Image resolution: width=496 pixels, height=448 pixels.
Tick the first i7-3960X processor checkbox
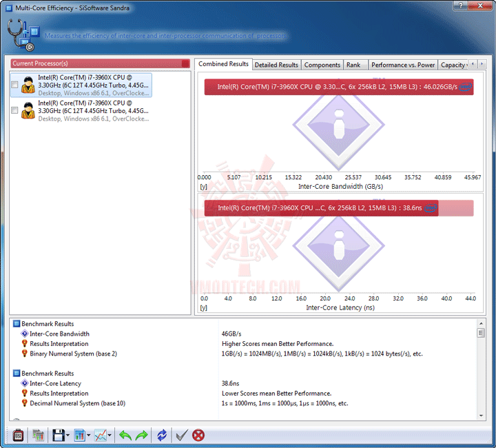14,85
